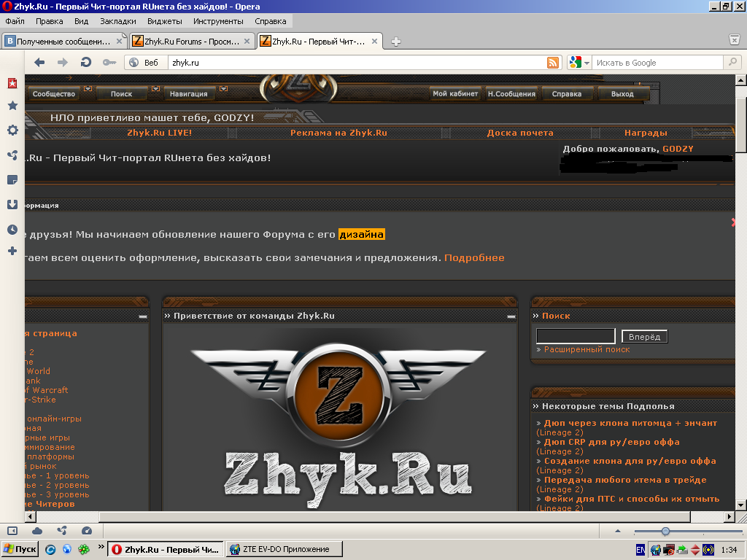Click the vertical scrollbar down arrow
The height and width of the screenshot is (560, 747).
click(741, 505)
